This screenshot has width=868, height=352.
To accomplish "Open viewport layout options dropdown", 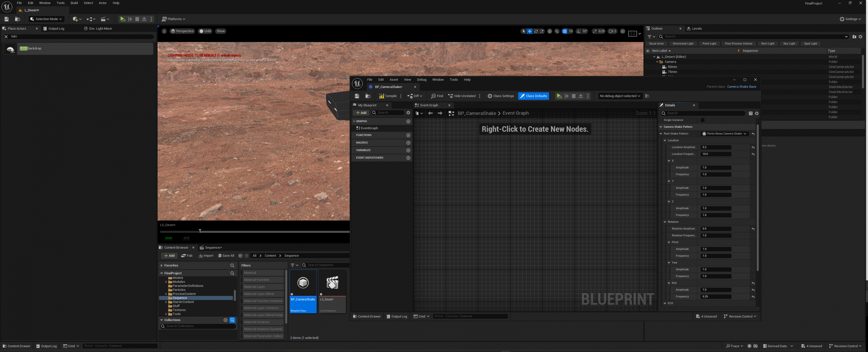I will [635, 33].
